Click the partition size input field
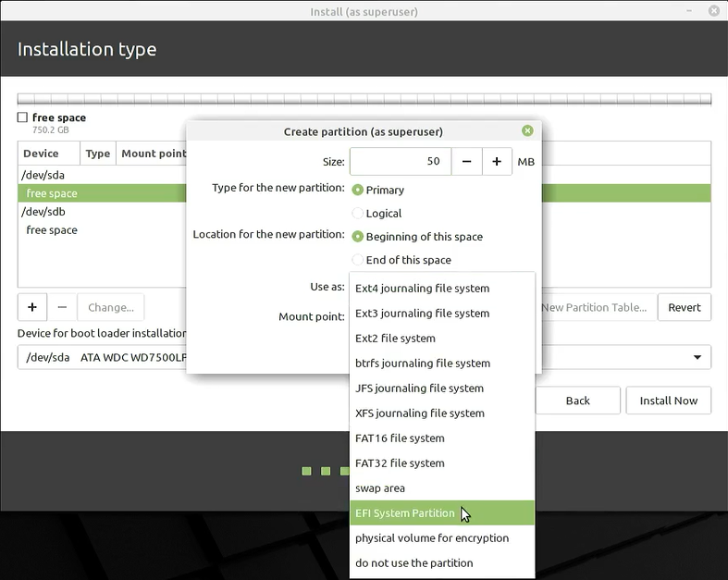Screen dimensions: 728x580 point(400,162)
